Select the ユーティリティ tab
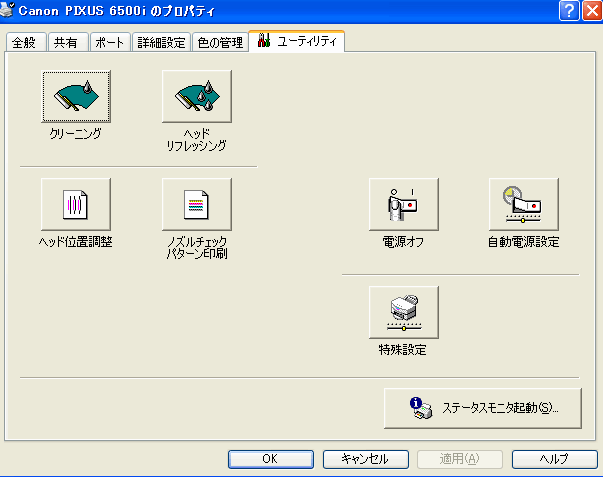The height and width of the screenshot is (477, 603). (297, 41)
